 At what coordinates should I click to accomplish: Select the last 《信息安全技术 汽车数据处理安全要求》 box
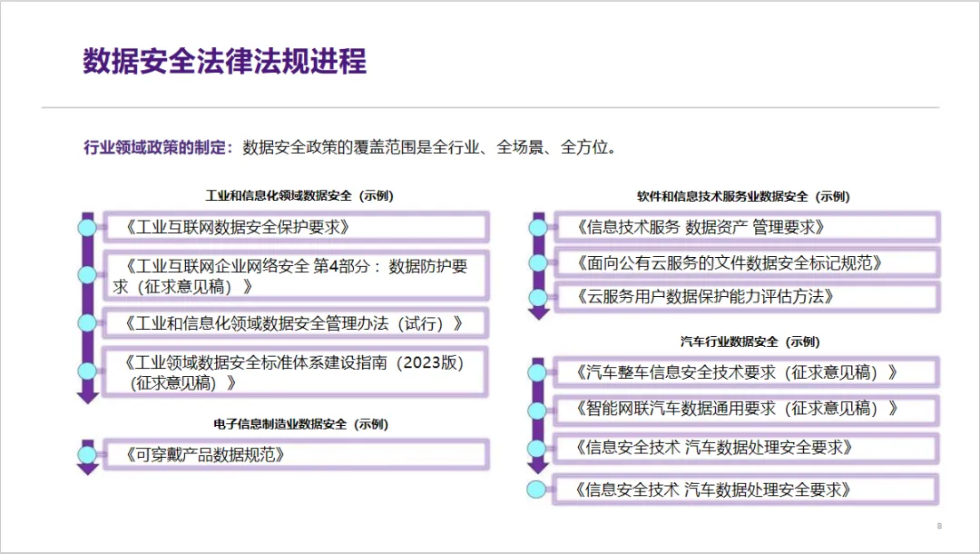(x=746, y=490)
